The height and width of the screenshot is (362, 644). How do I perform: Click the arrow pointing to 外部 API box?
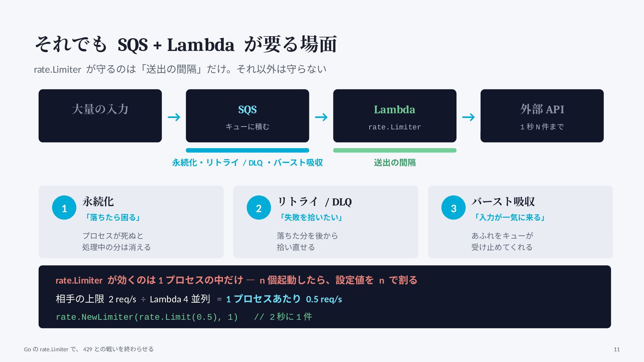pos(468,117)
